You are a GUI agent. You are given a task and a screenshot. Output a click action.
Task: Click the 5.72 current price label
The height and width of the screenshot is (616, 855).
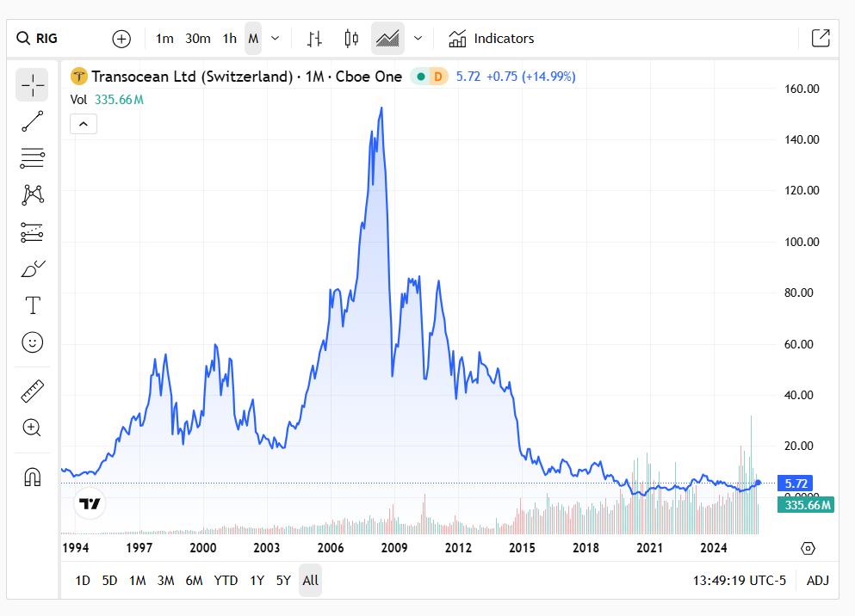click(796, 484)
